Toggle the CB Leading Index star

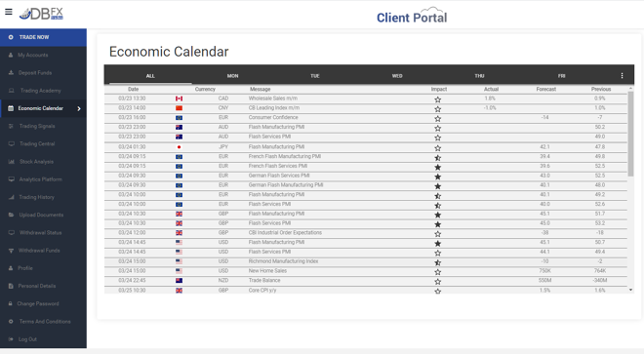click(438, 109)
